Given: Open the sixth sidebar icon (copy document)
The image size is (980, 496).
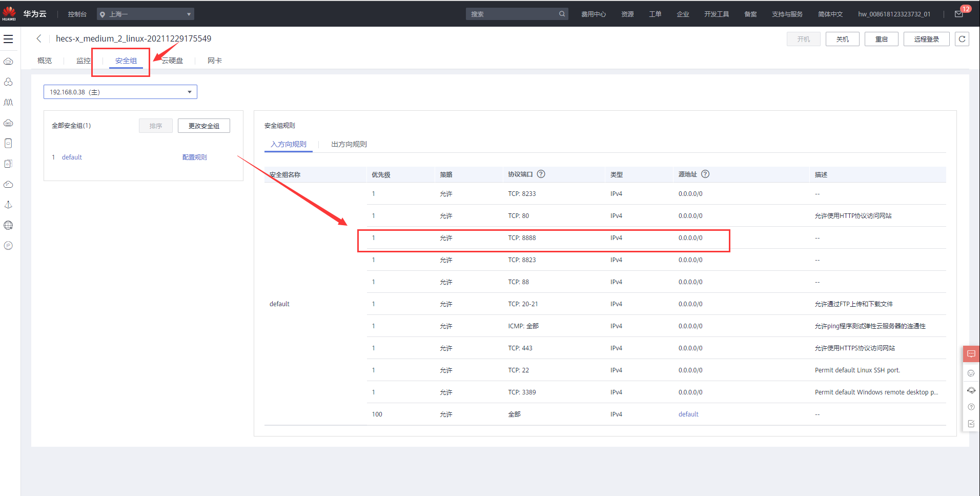Looking at the screenshot, I should click(x=8, y=164).
